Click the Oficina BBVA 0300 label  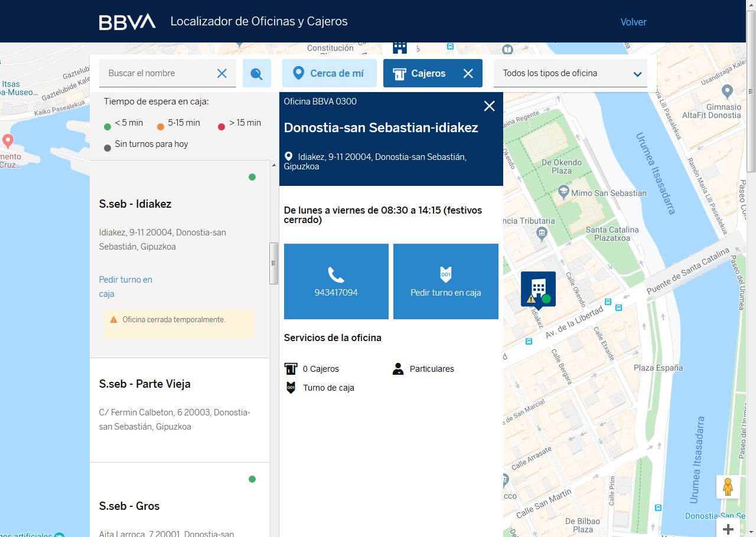(x=320, y=101)
